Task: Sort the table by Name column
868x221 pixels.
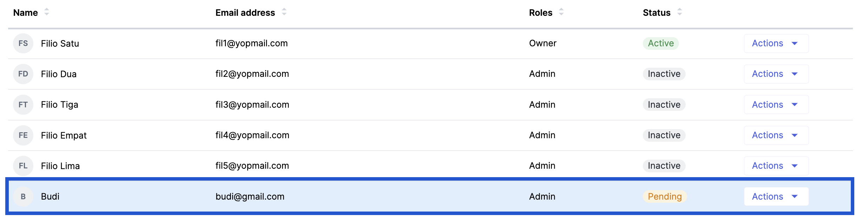Action: pyautogui.click(x=47, y=12)
